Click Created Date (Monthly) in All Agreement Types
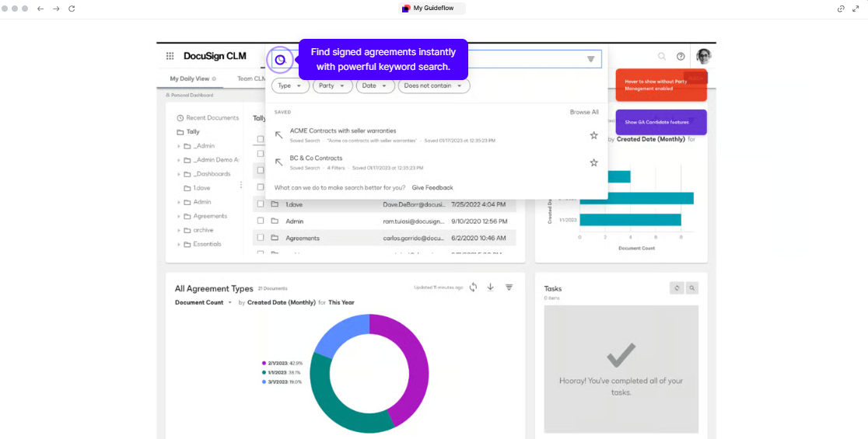Screen dimensions: 868x439 (282, 302)
